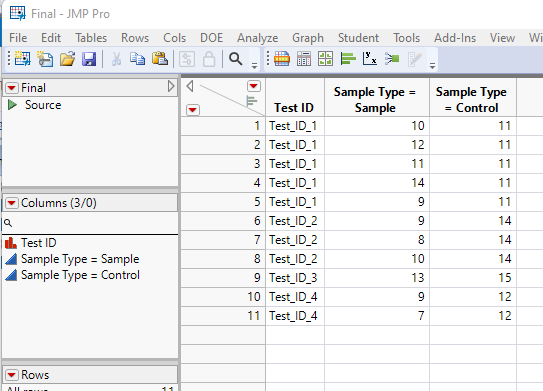Open the column red triangle in table corner

(254, 86)
